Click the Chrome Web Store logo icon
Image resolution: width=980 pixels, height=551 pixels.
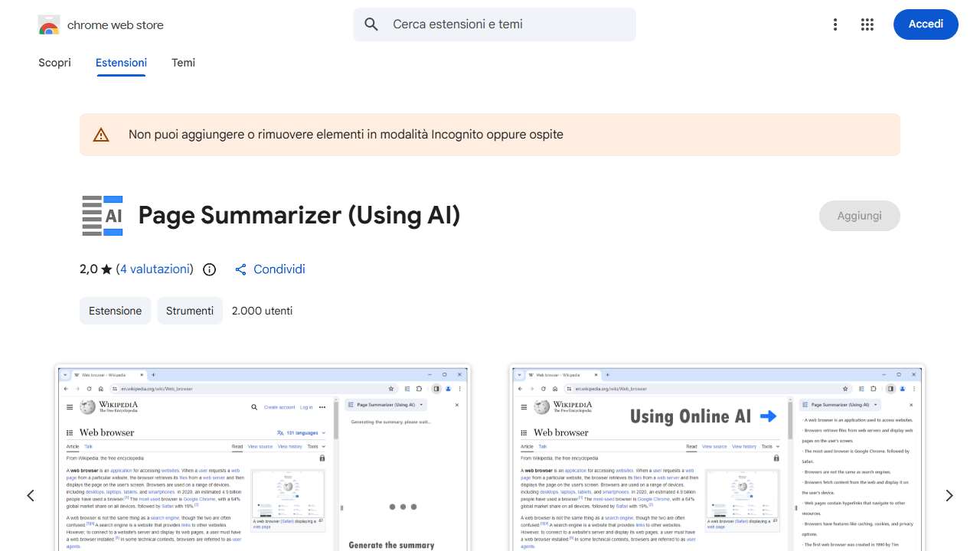48,24
